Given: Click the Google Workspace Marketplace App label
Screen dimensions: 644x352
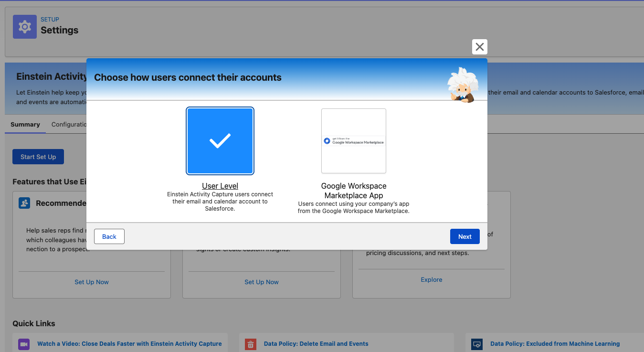Looking at the screenshot, I should pyautogui.click(x=354, y=191).
